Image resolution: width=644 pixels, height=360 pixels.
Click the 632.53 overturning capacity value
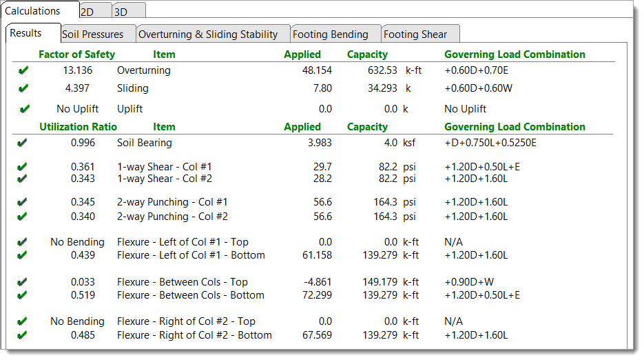pos(382,70)
